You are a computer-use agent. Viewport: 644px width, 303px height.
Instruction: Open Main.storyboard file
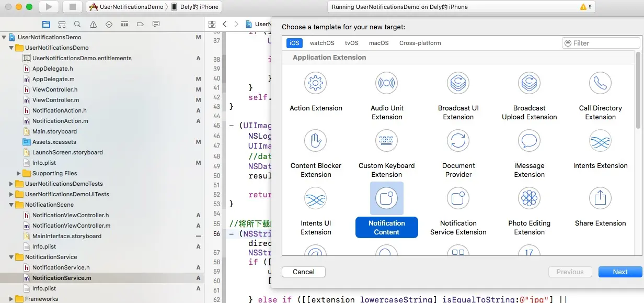(54, 131)
